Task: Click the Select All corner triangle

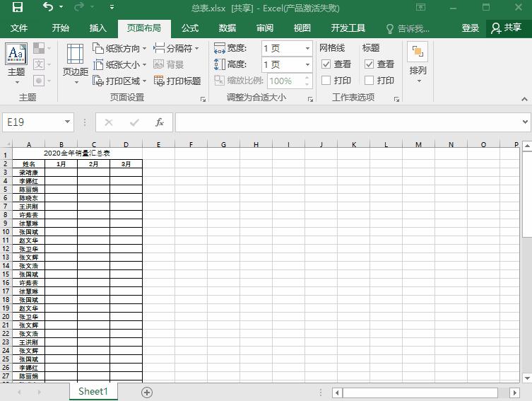Action: click(6, 144)
